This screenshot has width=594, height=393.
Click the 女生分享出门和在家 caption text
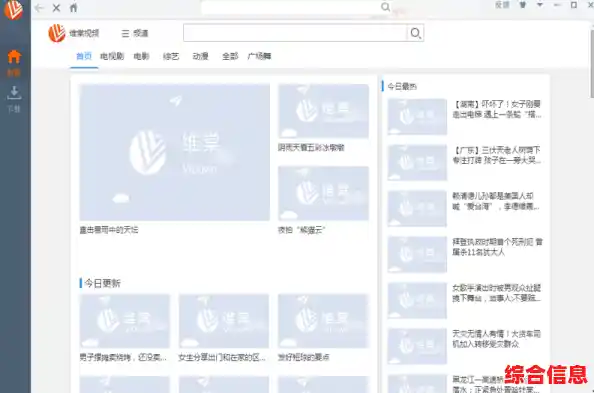point(222,357)
